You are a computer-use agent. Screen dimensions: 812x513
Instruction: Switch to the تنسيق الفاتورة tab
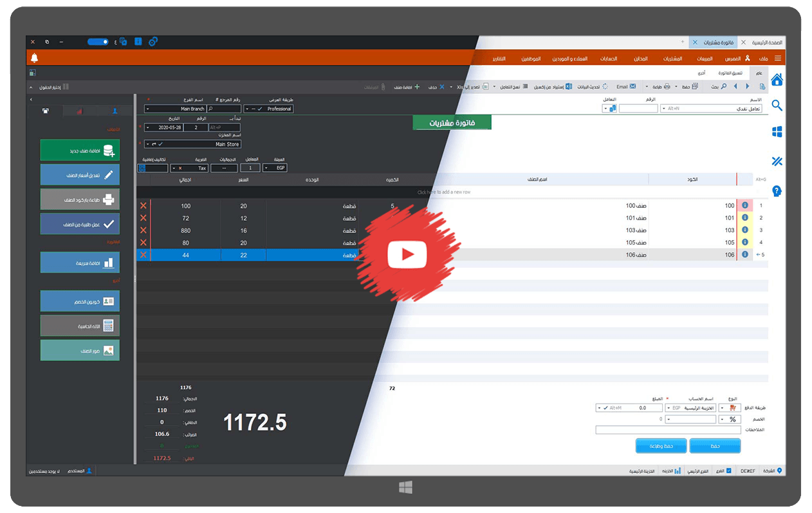[728, 73]
